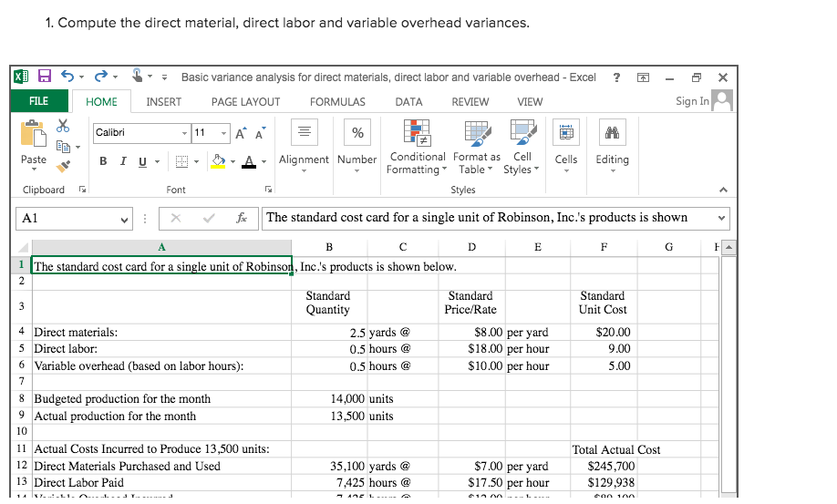Select the Format Painter brush icon
The height and width of the screenshot is (504, 837).
pos(64,165)
